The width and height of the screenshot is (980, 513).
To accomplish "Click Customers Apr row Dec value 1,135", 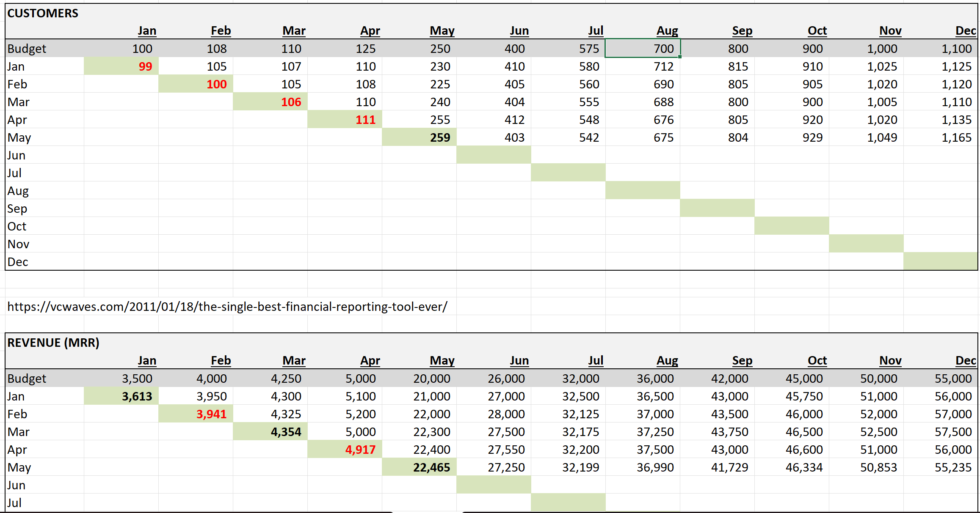I will (956, 120).
